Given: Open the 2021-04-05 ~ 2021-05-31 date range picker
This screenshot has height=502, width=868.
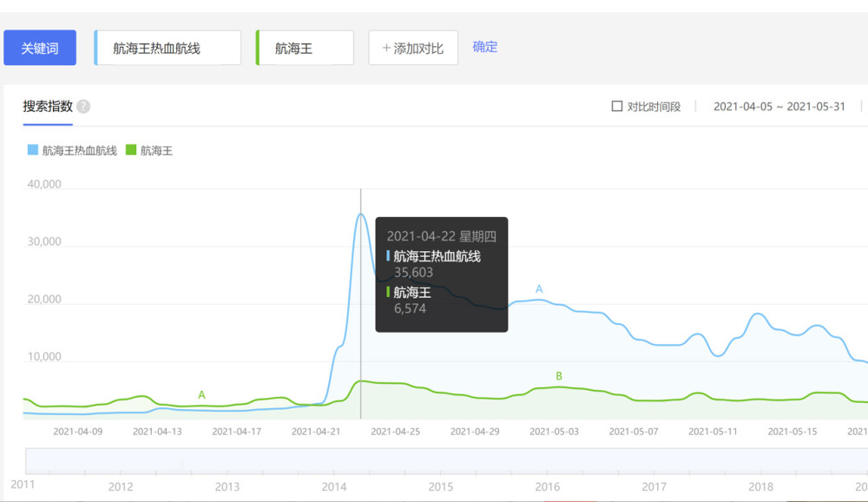Looking at the screenshot, I should [x=779, y=106].
